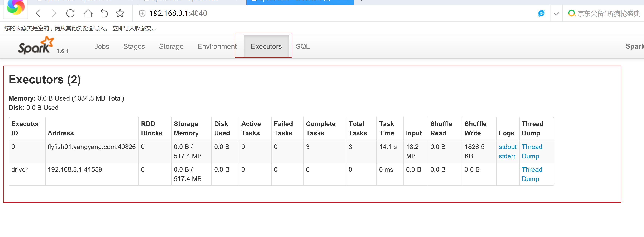Reload the page with refresh icon
This screenshot has height=237, width=644.
[x=70, y=13]
